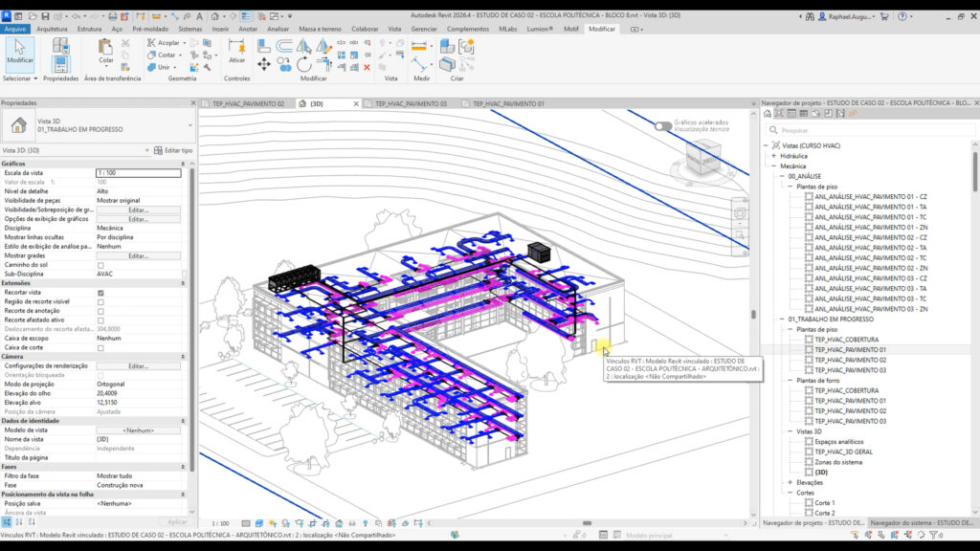The width and height of the screenshot is (980, 551).
Task: Open the view type selector dropdown arrow
Action: [x=190, y=125]
